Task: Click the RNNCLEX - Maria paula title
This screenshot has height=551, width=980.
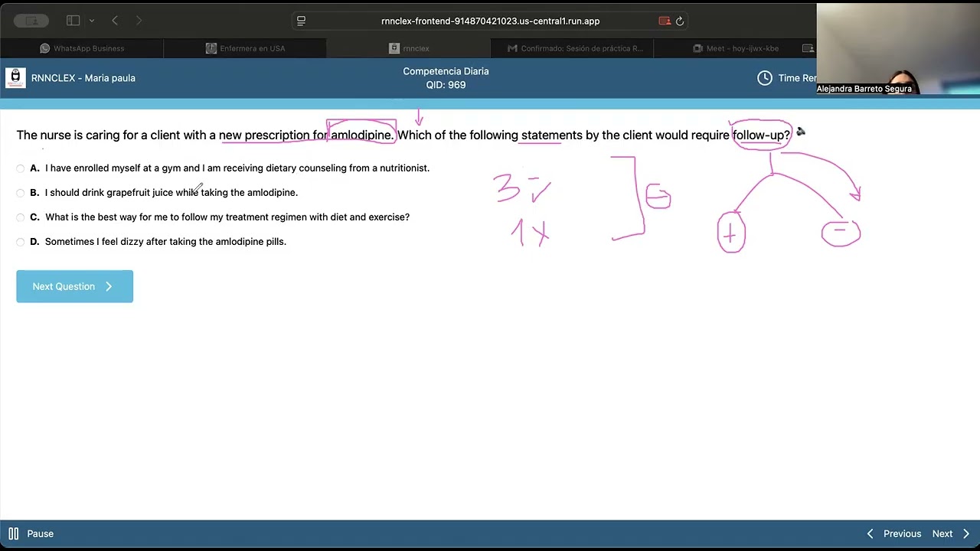Action: tap(83, 78)
